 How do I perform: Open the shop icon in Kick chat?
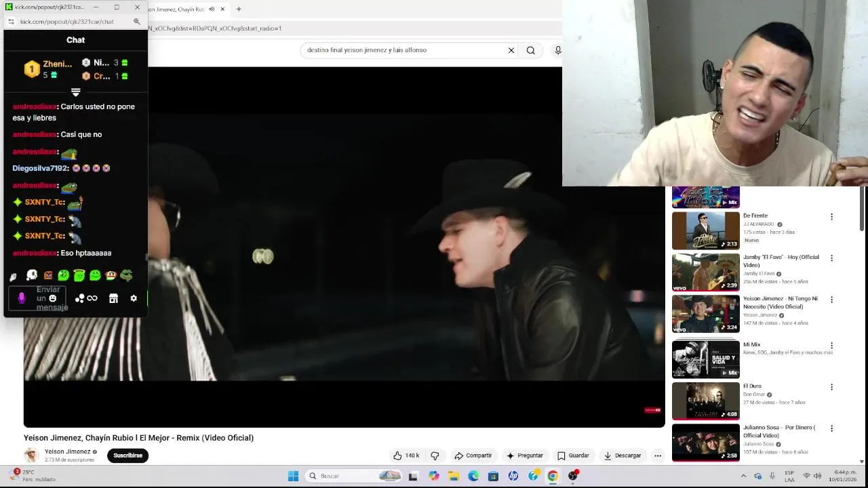tap(113, 298)
